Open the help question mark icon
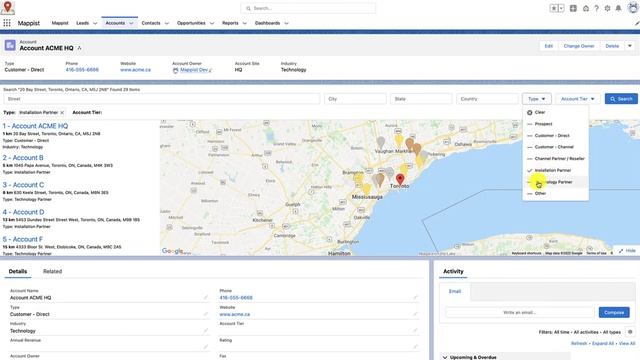The image size is (640, 360). (596, 8)
